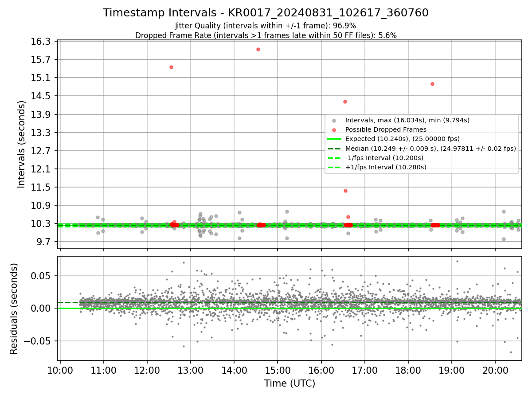Image resolution: width=532 pixels, height=399 pixels.
Task: Click the '16:00' time tick label
Action: [321, 371]
